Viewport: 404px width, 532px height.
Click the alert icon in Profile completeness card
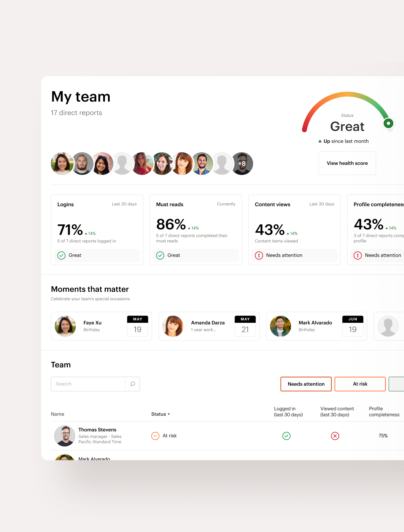(357, 255)
